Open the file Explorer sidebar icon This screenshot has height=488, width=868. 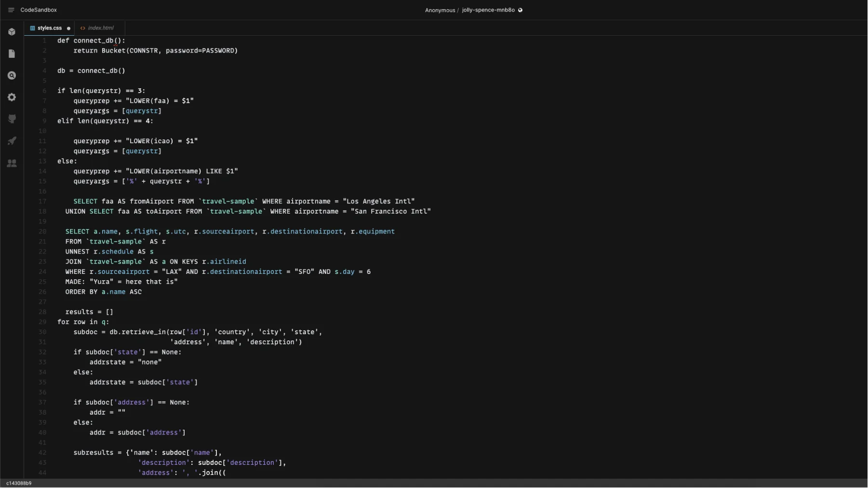tap(12, 54)
